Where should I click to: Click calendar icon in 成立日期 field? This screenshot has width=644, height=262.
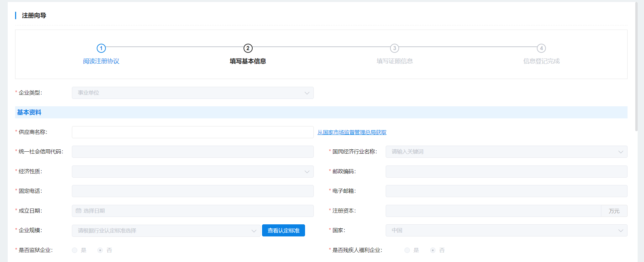click(x=79, y=211)
